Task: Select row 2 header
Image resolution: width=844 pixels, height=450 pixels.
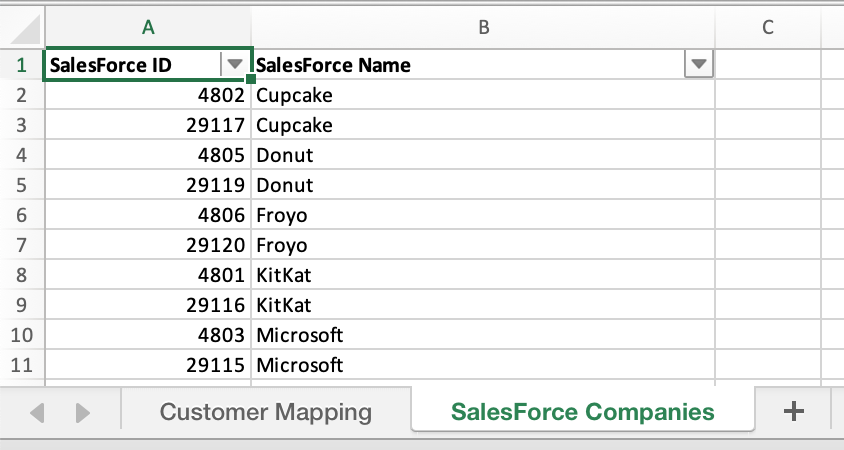Action: (22, 95)
